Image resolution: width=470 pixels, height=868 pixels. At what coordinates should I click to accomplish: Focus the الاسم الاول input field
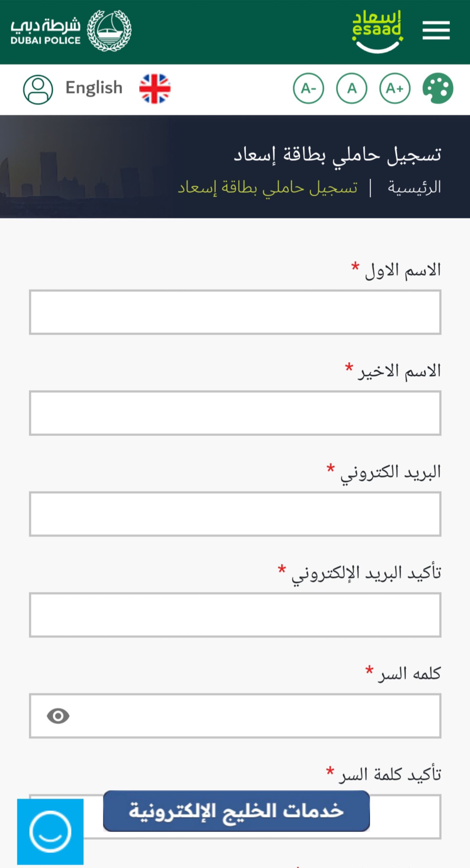point(235,312)
